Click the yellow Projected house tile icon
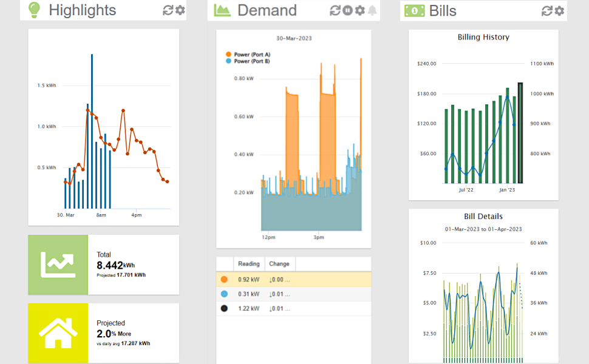 58,333
